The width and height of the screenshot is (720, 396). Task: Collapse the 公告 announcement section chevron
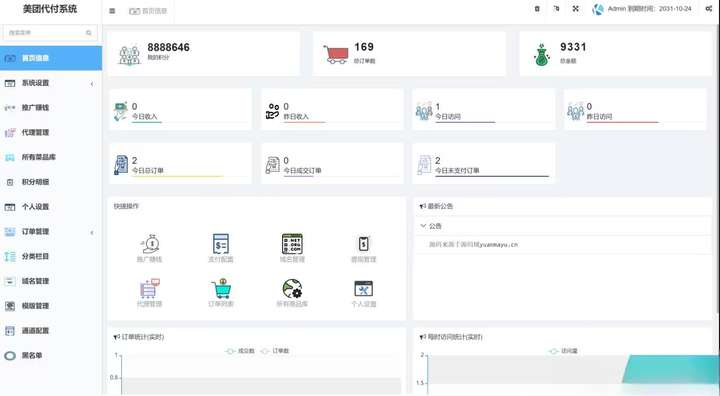click(423, 226)
